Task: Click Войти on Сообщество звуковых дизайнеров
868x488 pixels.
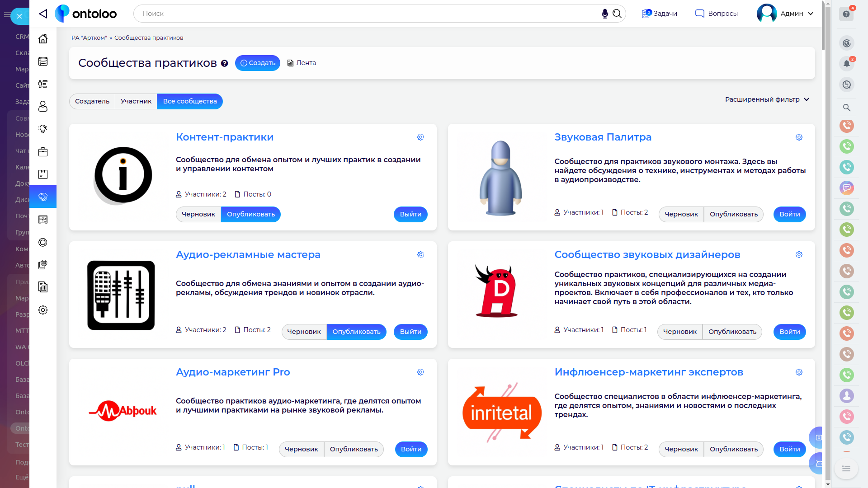Action: [789, 332]
